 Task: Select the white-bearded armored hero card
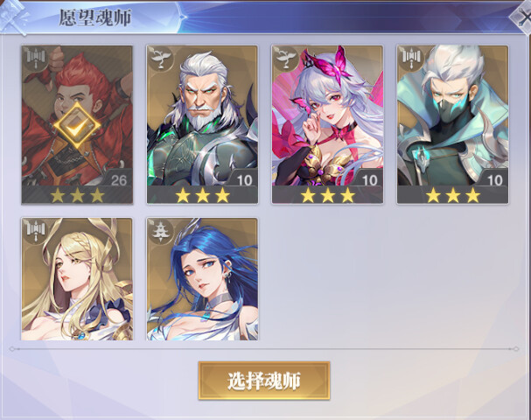tap(202, 124)
